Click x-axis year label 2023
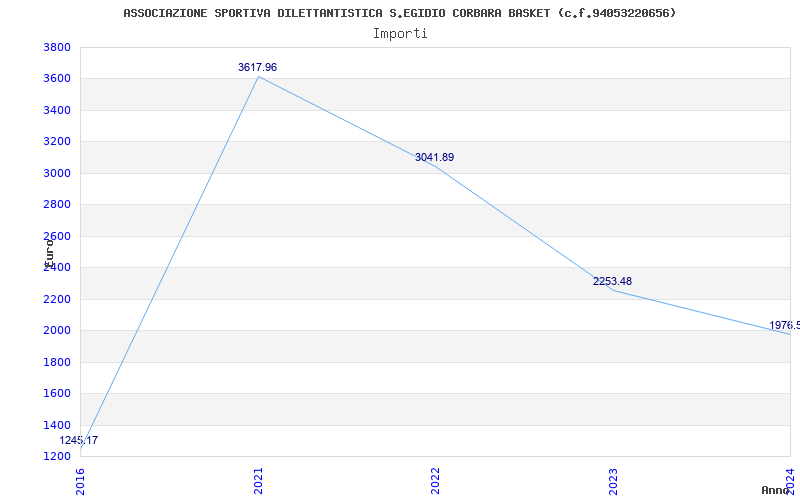Image resolution: width=800 pixels, height=500 pixels. coord(613,482)
